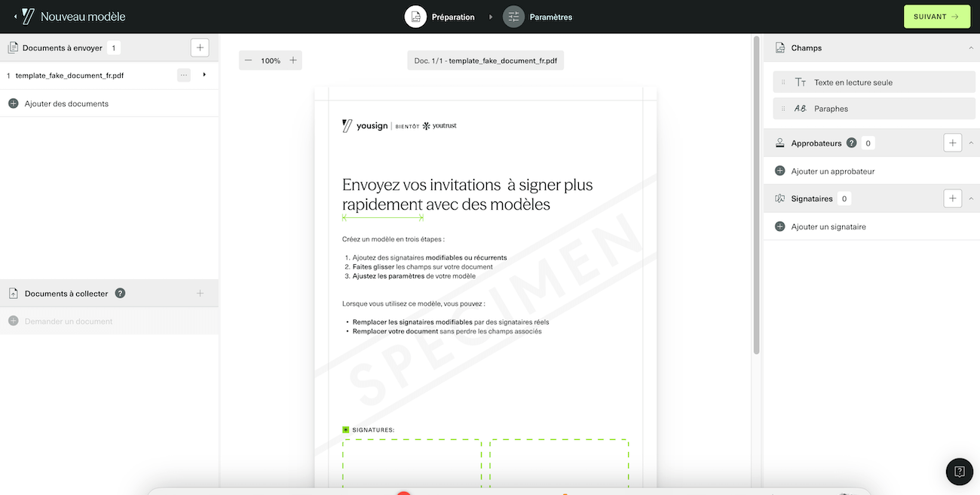The width and height of the screenshot is (980, 495).
Task: Click the plus button in Signataires header
Action: coord(952,198)
